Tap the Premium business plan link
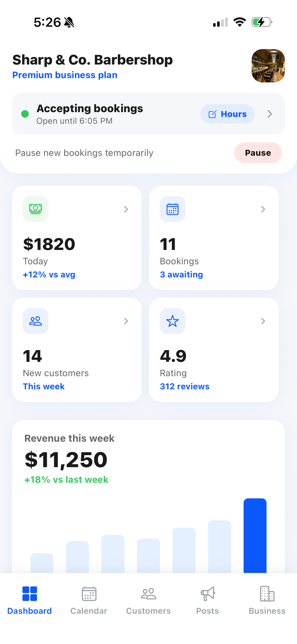Image resolution: width=297 pixels, height=644 pixels. (x=65, y=75)
